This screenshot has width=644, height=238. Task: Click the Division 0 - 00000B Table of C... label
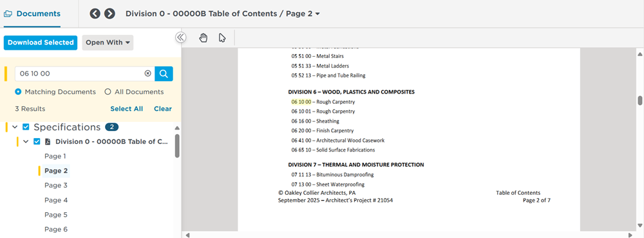[x=111, y=142]
